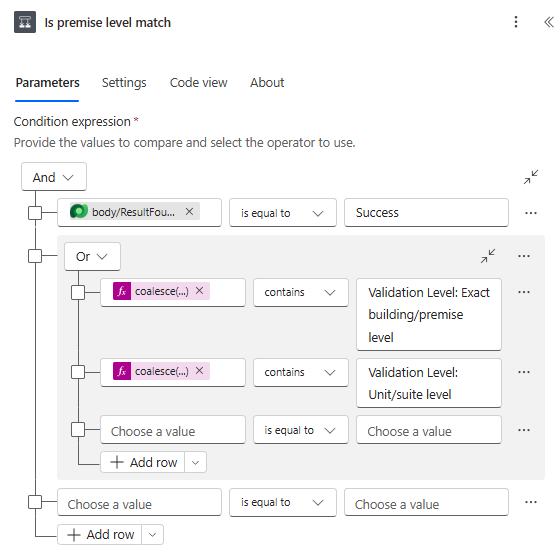Collapse the panel with double chevron icon
This screenshot has width=554, height=560.
(x=548, y=22)
